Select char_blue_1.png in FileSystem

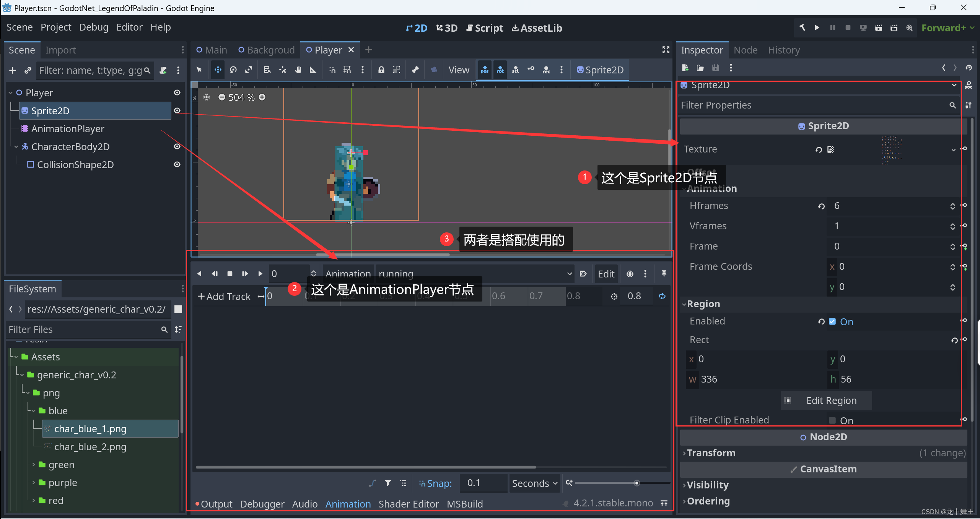click(x=90, y=428)
